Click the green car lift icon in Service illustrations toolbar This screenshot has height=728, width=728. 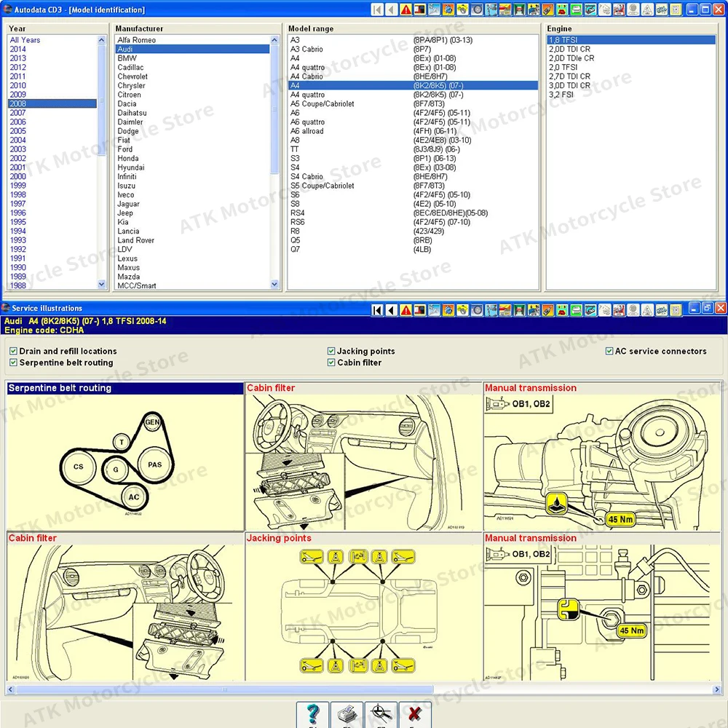pos(519,309)
